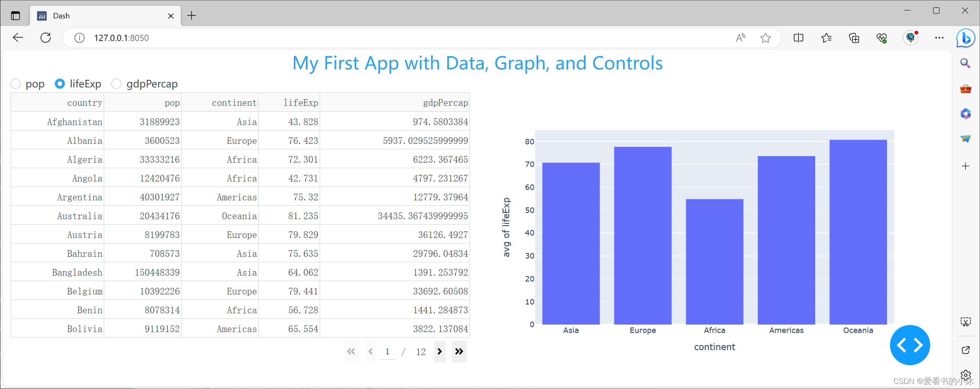Viewport: 980px width, 389px height.
Task: Open sidebar search magnifier icon
Action: point(965,63)
